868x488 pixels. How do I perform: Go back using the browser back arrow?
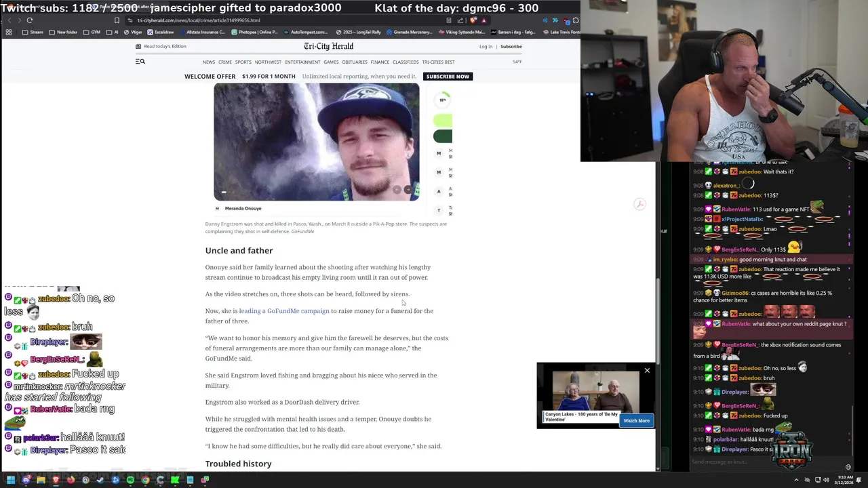9,20
